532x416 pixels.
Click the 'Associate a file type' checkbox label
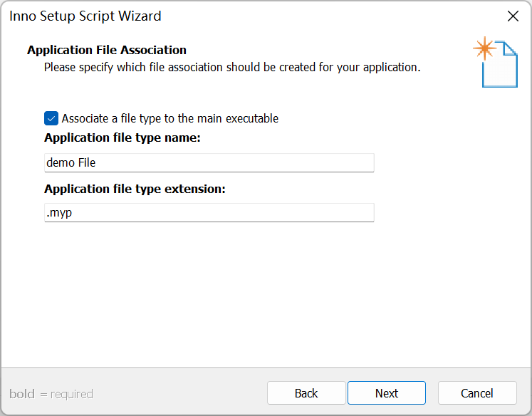[x=169, y=118]
